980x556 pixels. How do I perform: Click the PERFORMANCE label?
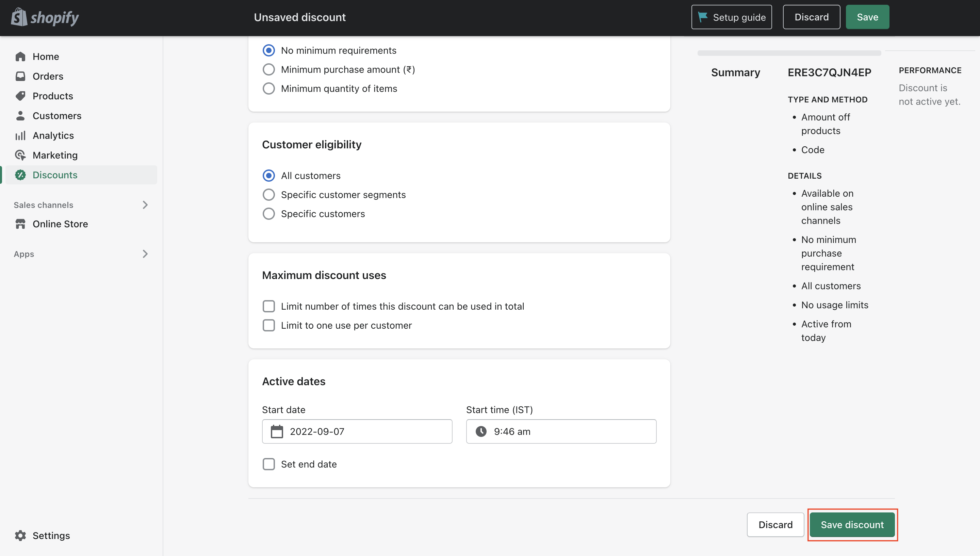930,71
